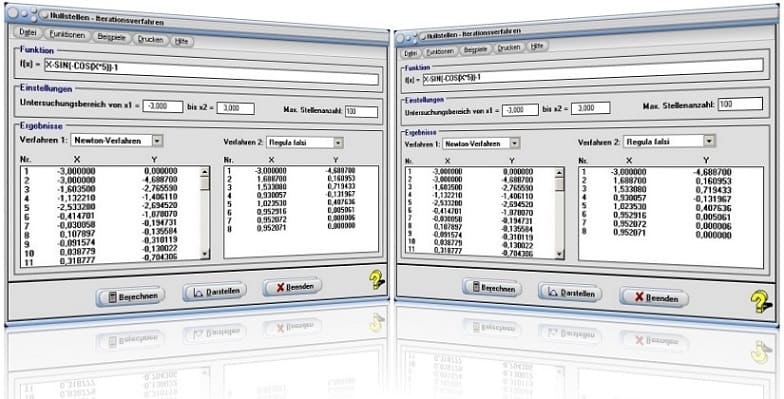Open Beispiele menu in left window
This screenshot has height=399, width=784.
click(111, 38)
